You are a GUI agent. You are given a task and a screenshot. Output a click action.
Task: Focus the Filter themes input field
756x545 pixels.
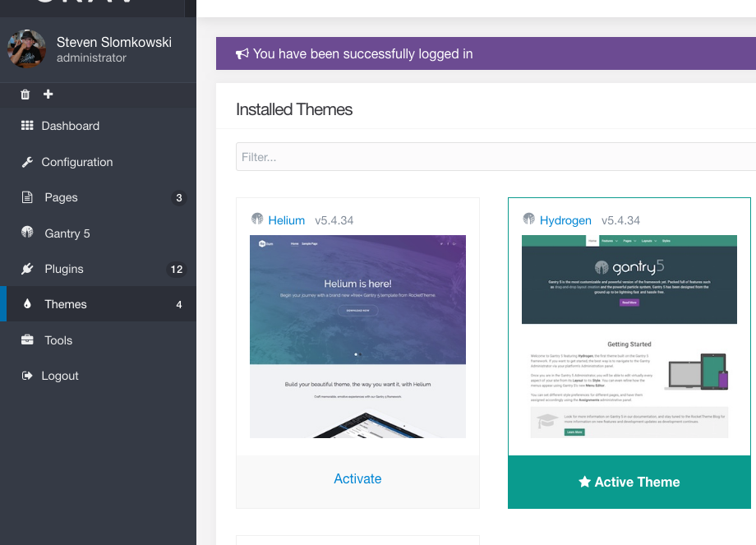pyautogui.click(x=496, y=157)
